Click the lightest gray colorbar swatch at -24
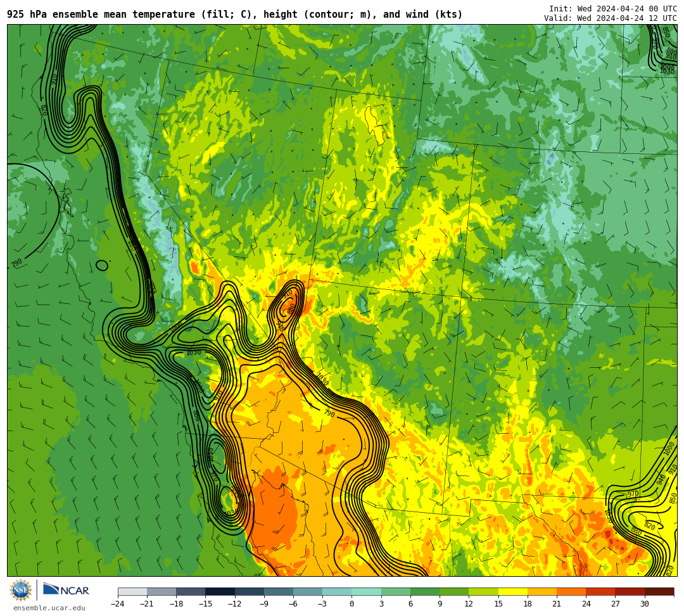This screenshot has height=616, width=684. 132,591
